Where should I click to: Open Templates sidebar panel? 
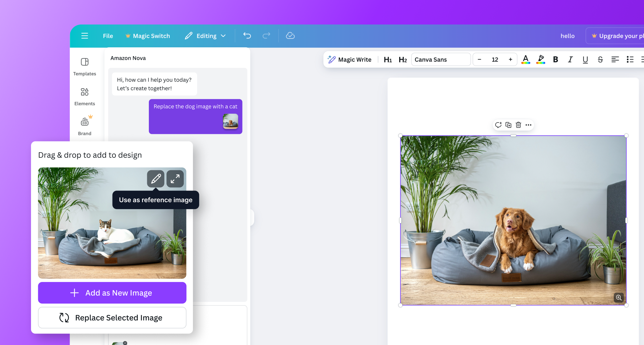tap(85, 67)
